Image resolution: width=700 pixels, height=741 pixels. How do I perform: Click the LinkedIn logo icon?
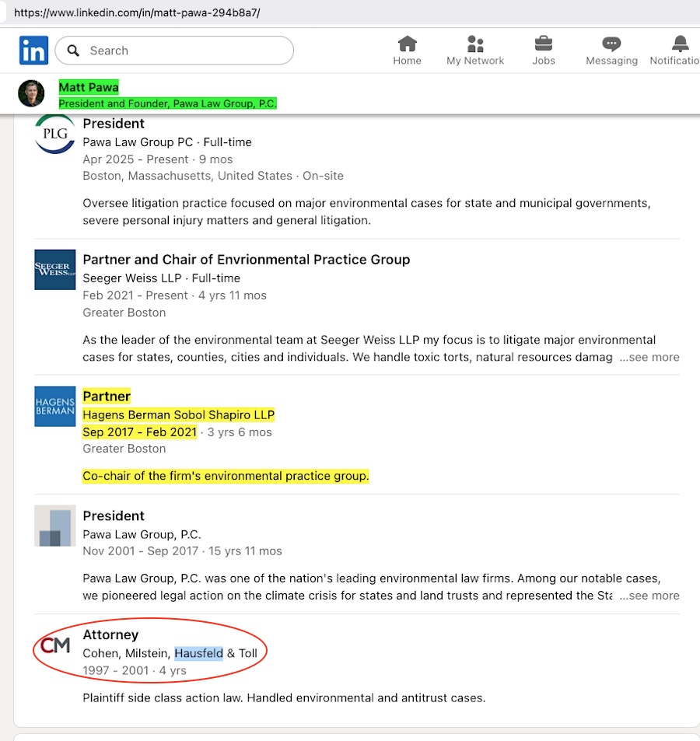33,51
